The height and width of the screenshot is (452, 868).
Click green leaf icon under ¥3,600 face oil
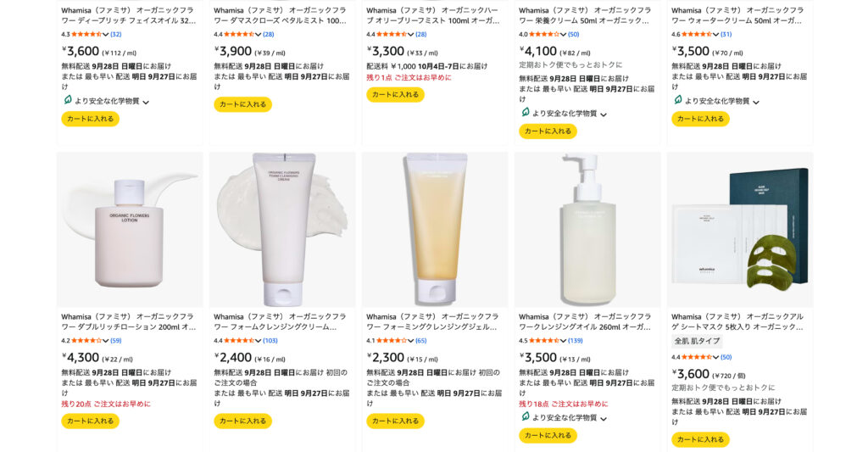(x=67, y=100)
